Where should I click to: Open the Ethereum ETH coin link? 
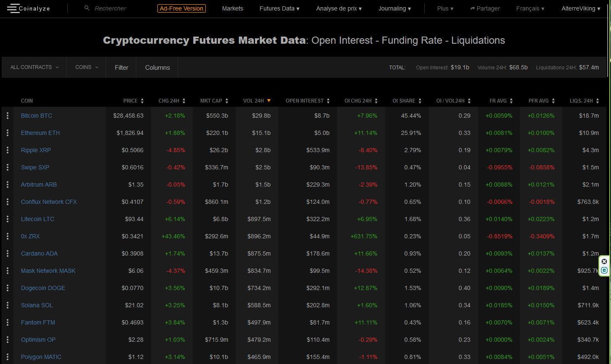coord(40,133)
